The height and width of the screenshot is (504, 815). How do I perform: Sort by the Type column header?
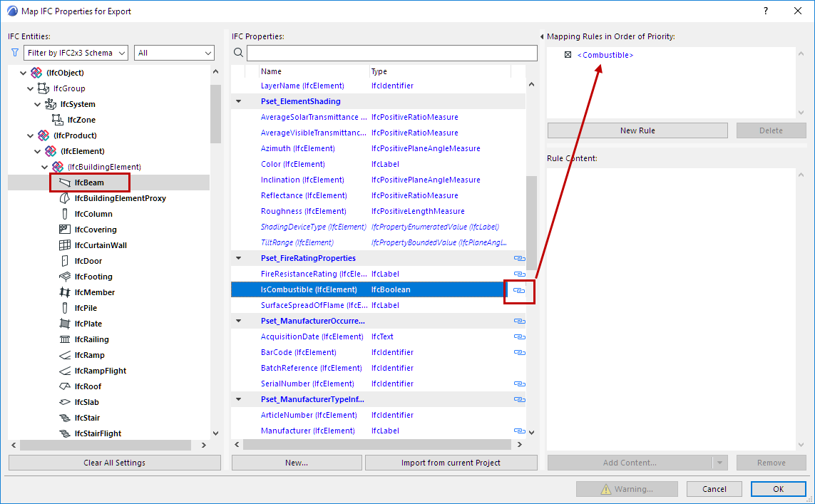[440, 71]
